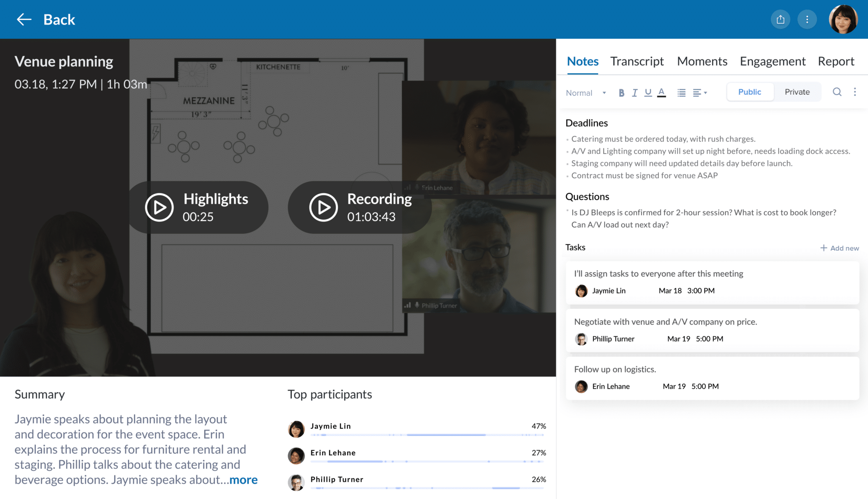Toggle italic formatting
This screenshot has width=868, height=499.
click(634, 92)
